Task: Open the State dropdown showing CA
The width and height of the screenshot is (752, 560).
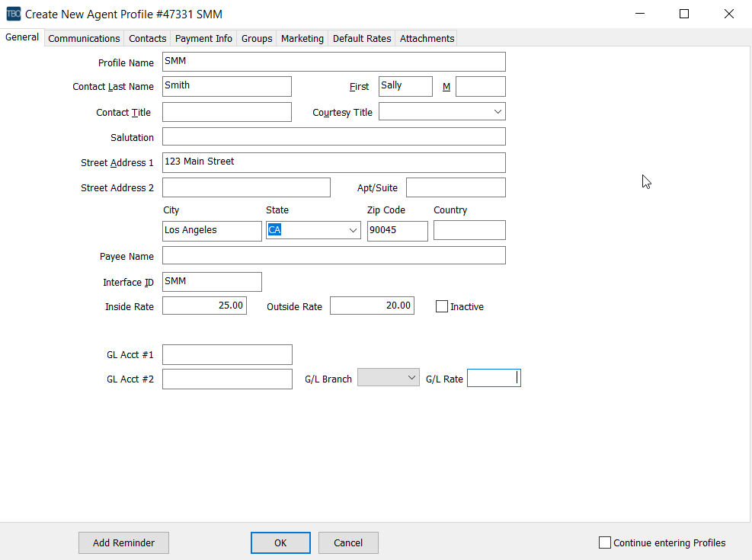Action: [353, 229]
